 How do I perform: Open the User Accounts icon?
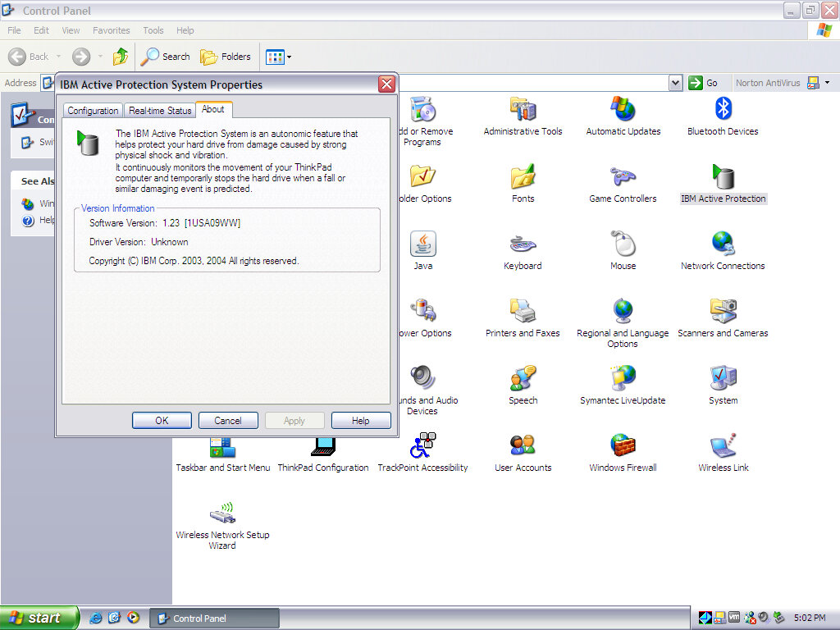[x=523, y=445]
